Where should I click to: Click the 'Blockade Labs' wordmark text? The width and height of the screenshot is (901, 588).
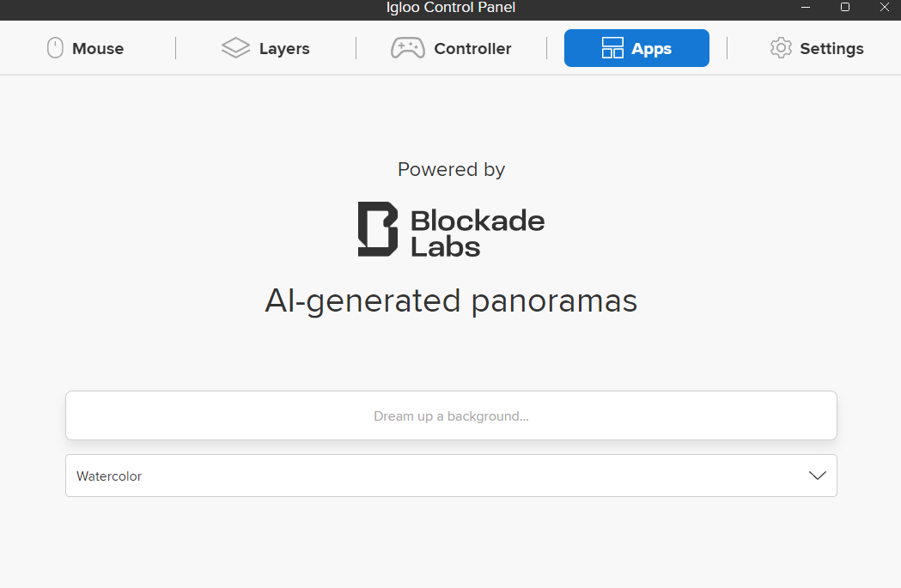(x=478, y=233)
